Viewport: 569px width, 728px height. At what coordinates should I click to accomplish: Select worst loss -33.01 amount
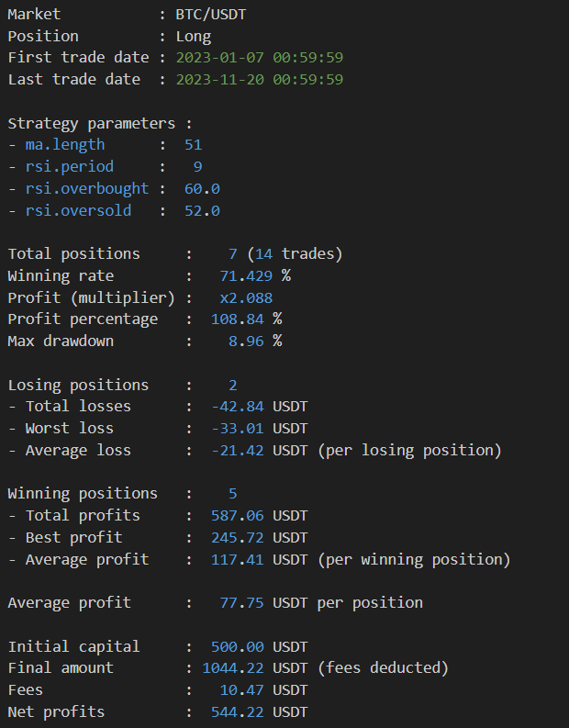coord(237,429)
